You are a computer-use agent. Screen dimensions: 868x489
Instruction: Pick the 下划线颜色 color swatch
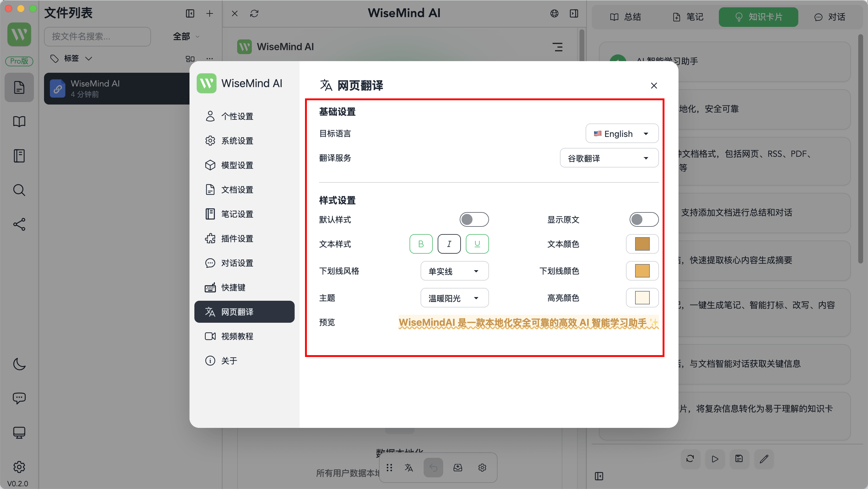[x=642, y=271]
